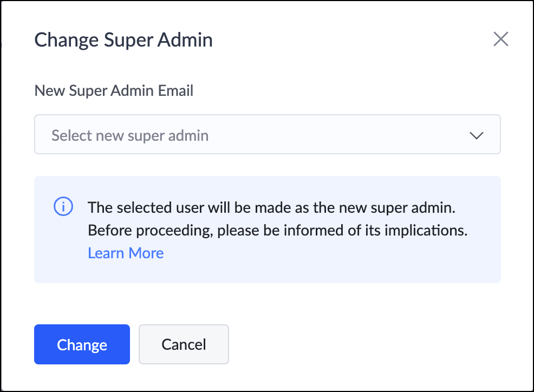Click the down-arrow inside the admin dropdown
534x392 pixels.
point(477,135)
